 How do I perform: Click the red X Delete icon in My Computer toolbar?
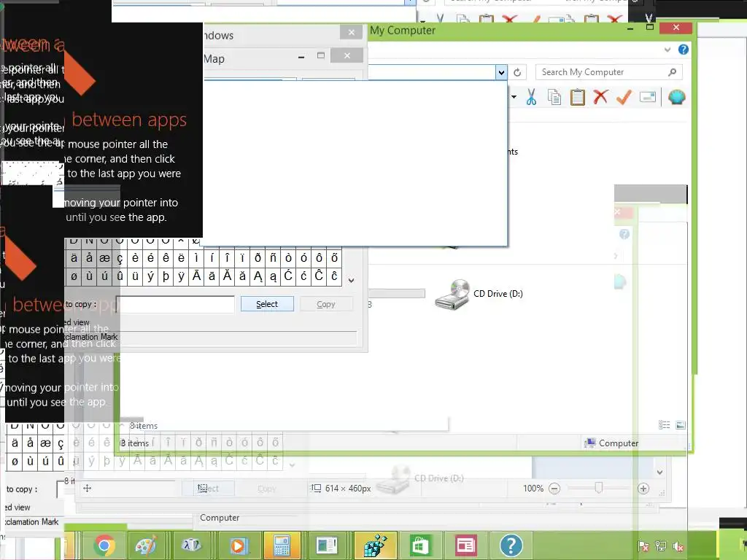[601, 97]
